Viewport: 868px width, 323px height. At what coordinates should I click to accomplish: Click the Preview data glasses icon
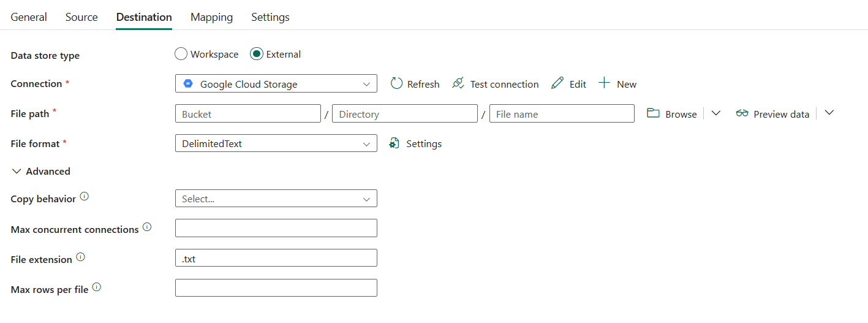[x=742, y=113]
